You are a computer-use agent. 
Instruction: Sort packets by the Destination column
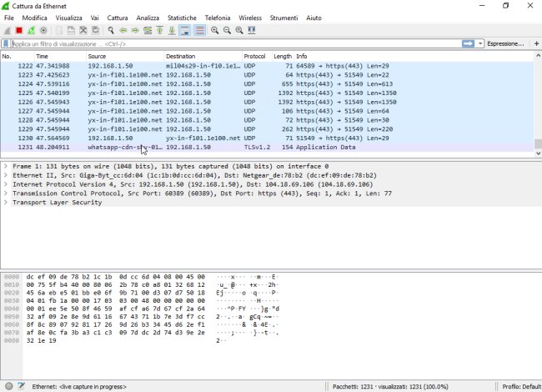tap(203, 56)
